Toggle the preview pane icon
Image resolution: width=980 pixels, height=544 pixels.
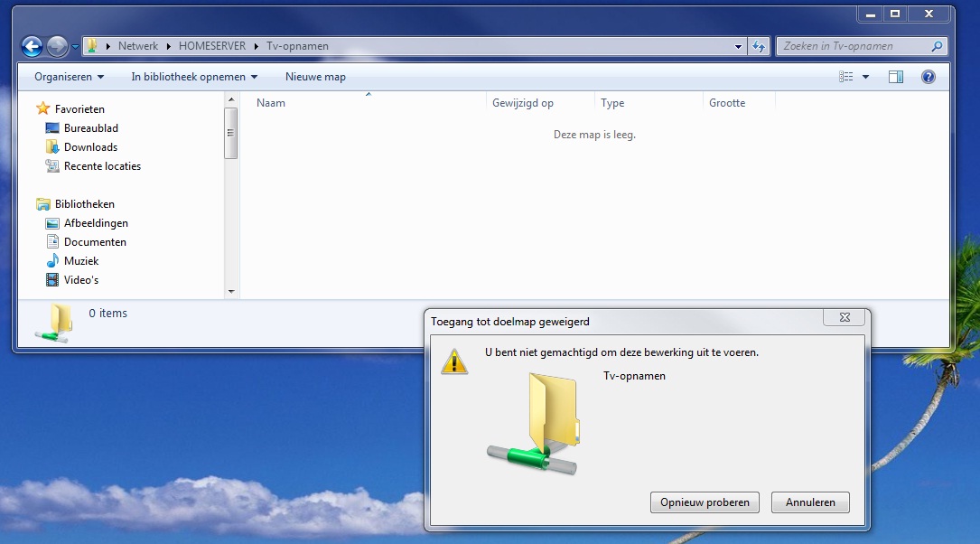point(895,77)
